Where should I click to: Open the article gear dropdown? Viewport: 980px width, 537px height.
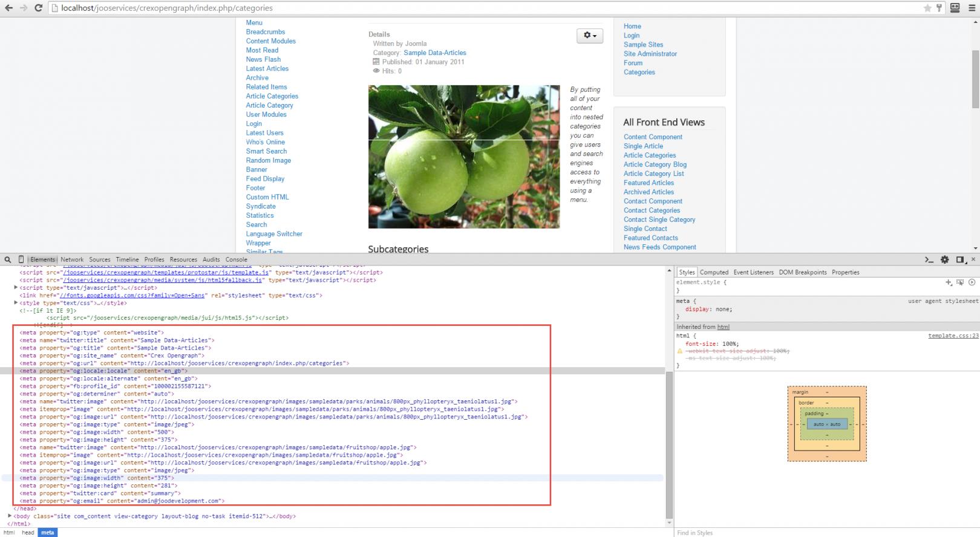pos(590,36)
